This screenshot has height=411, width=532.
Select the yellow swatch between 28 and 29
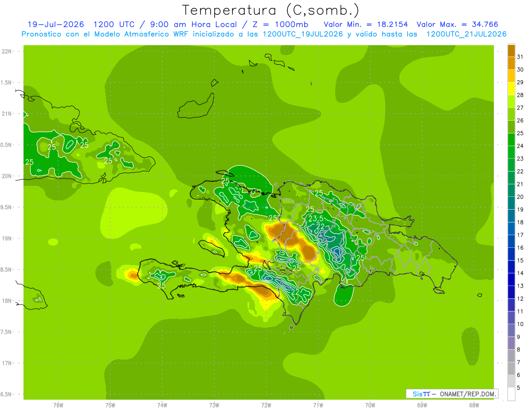511,89
